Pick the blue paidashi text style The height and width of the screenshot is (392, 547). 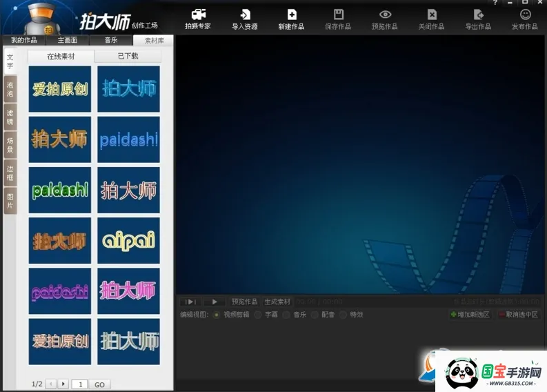129,139
